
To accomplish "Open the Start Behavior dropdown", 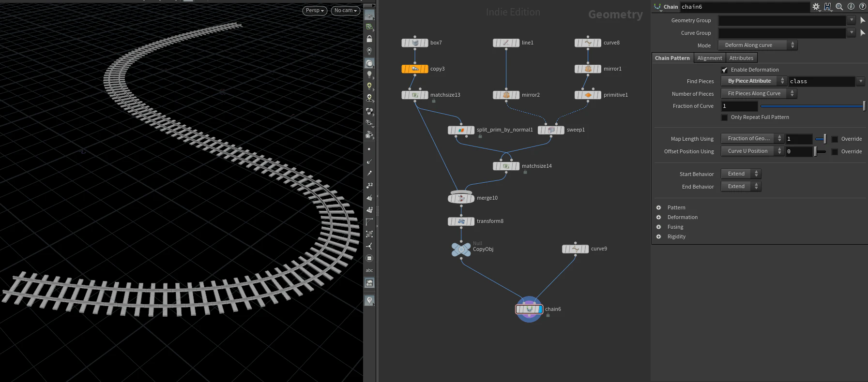I will pyautogui.click(x=741, y=174).
